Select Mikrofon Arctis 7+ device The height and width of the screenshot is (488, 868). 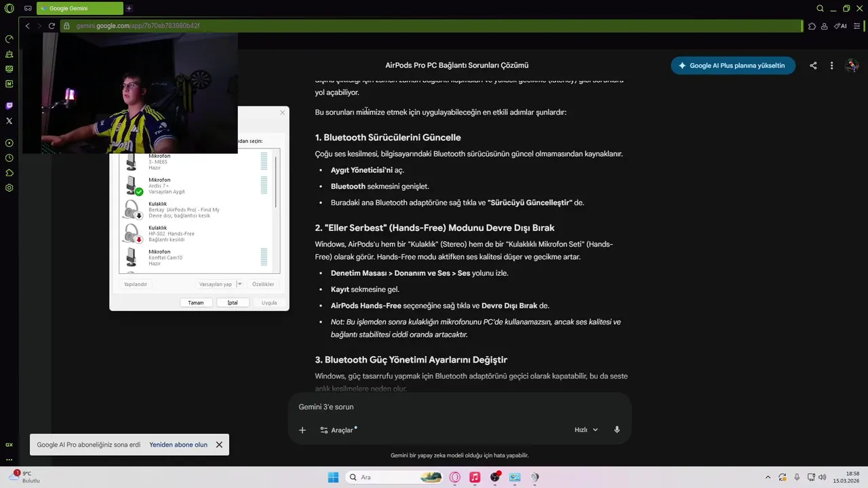(197, 186)
